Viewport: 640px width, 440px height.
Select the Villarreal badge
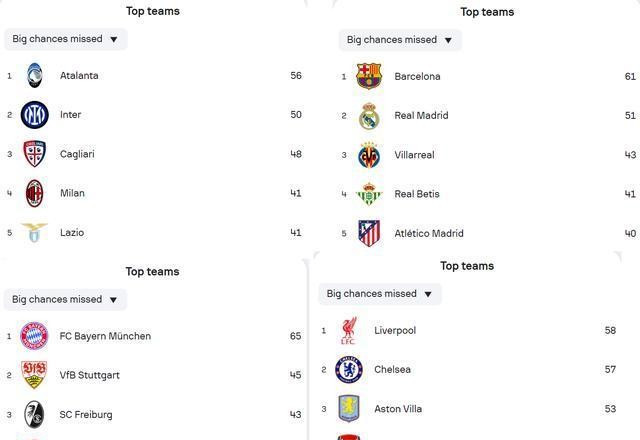[x=369, y=155]
